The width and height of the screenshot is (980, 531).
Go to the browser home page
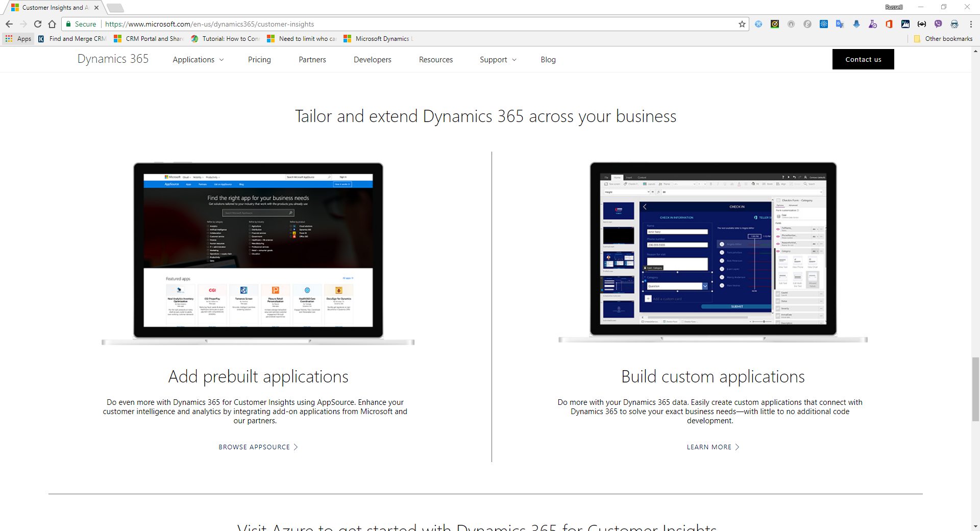point(52,24)
